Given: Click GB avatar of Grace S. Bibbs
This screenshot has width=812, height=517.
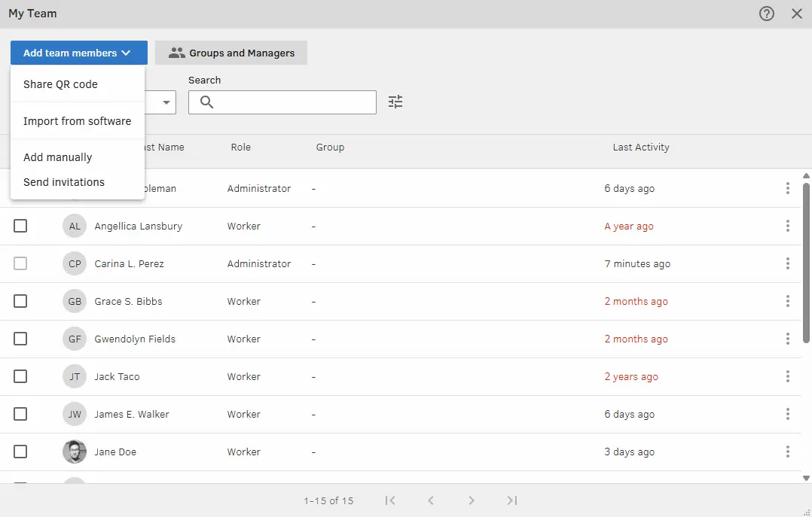Looking at the screenshot, I should (x=75, y=301).
